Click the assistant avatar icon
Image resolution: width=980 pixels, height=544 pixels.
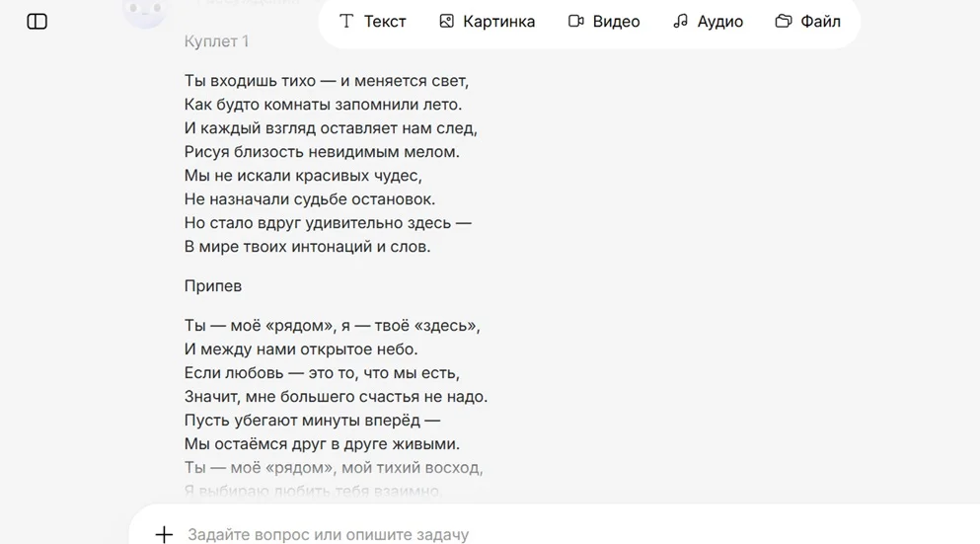[144, 11]
